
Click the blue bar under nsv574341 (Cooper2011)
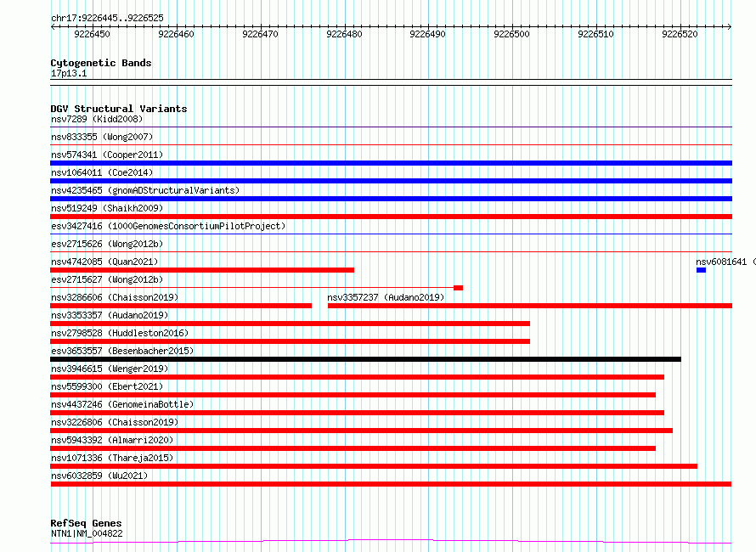click(391, 163)
